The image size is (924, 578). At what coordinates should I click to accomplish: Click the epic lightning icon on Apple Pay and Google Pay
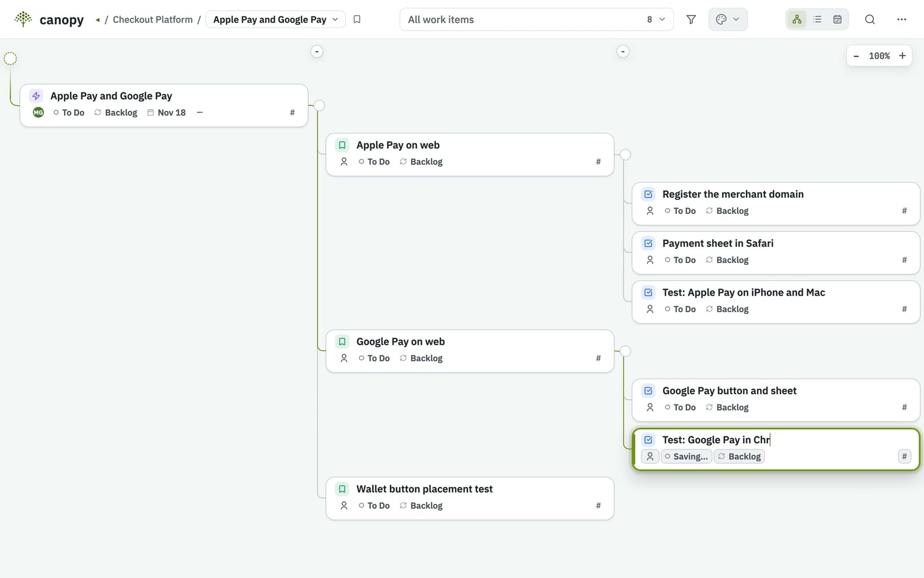tap(36, 96)
